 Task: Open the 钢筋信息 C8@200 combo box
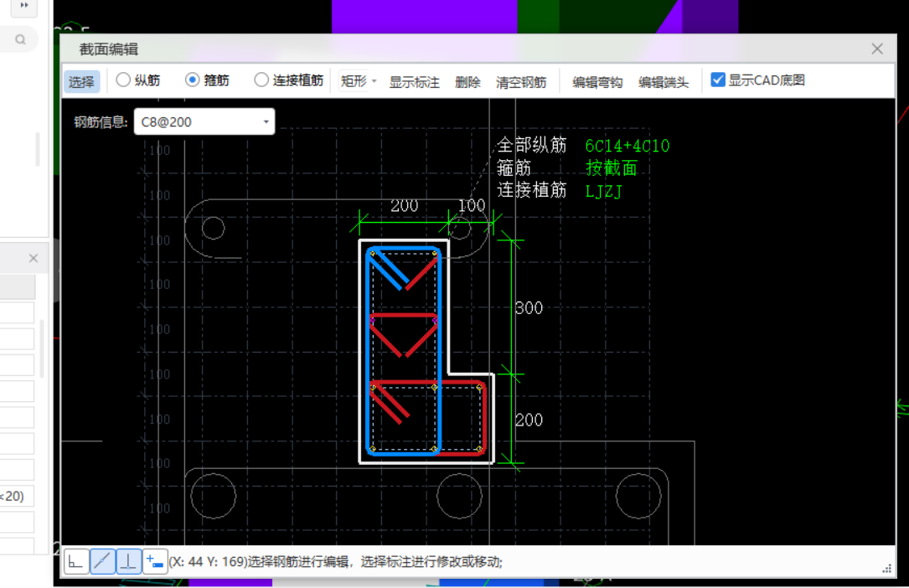(204, 121)
